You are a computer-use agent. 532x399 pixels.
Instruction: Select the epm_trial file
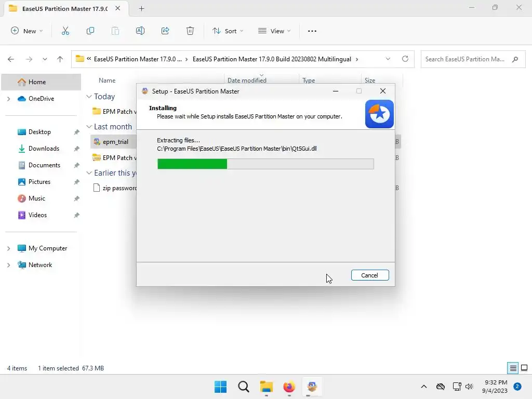[113, 142]
